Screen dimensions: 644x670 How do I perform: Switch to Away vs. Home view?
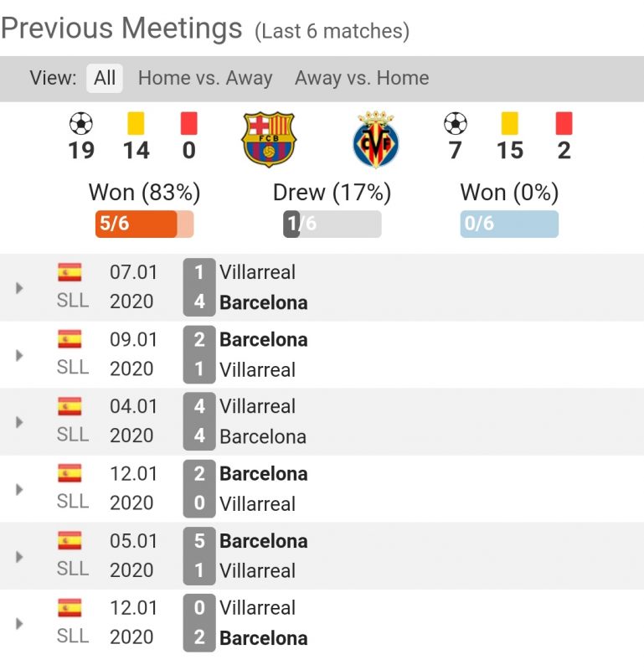(362, 79)
